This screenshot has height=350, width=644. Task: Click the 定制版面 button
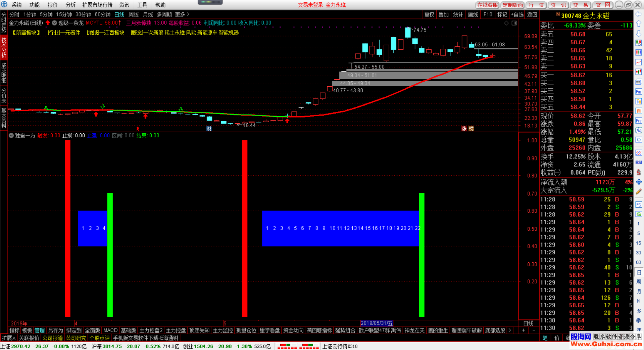(513, 5)
